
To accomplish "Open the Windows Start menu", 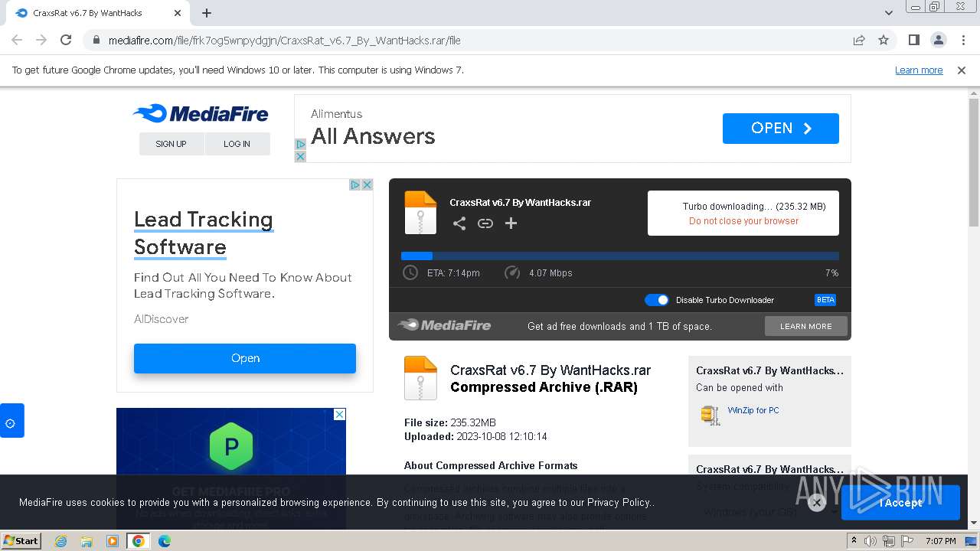I will 21,541.
